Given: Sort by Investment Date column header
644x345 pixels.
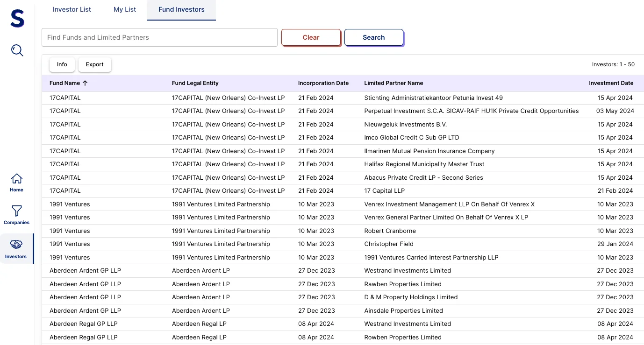Looking at the screenshot, I should [611, 83].
